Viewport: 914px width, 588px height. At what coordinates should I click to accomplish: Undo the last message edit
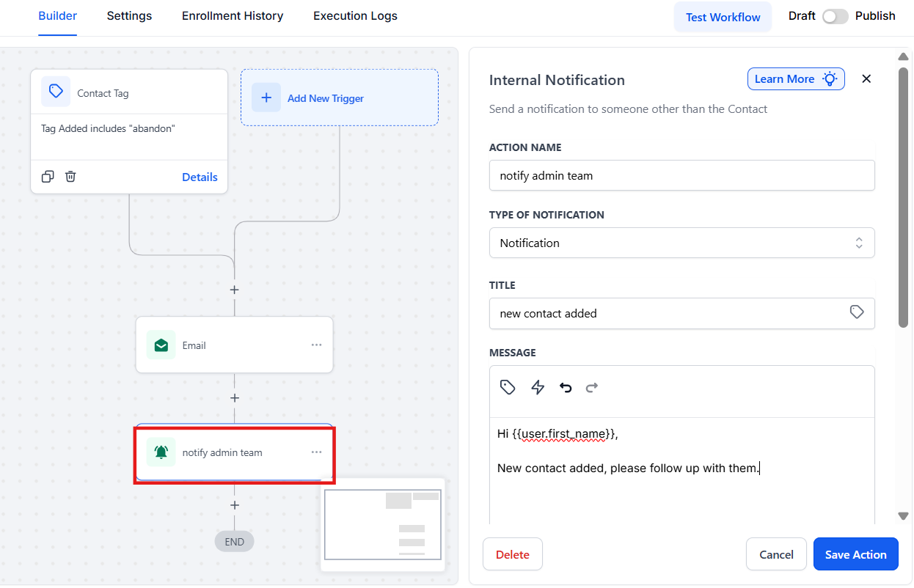[x=566, y=387]
